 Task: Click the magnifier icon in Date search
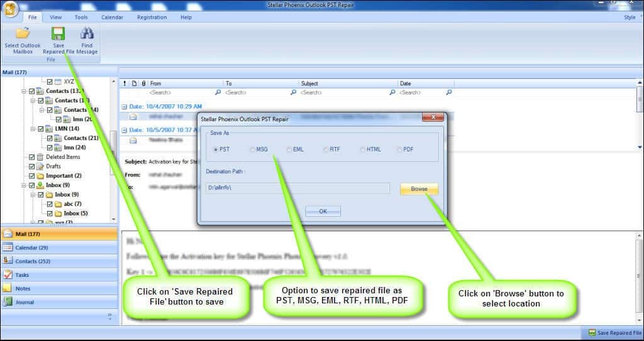(449, 92)
